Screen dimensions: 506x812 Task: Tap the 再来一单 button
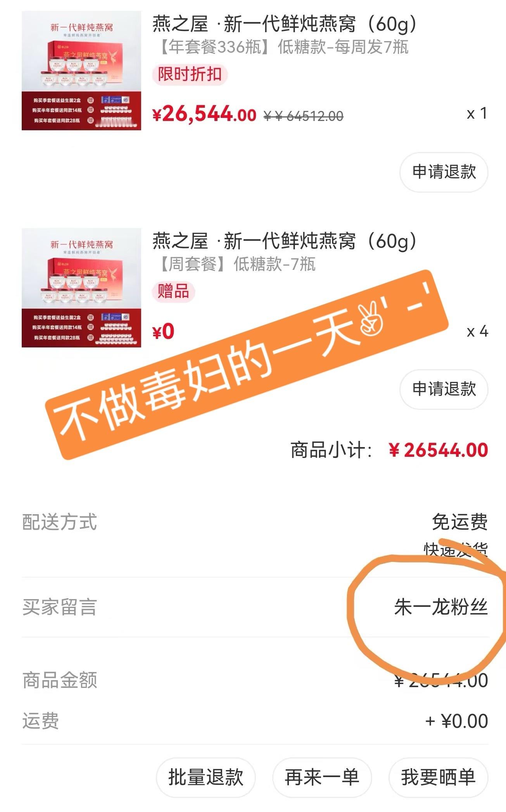point(322,777)
